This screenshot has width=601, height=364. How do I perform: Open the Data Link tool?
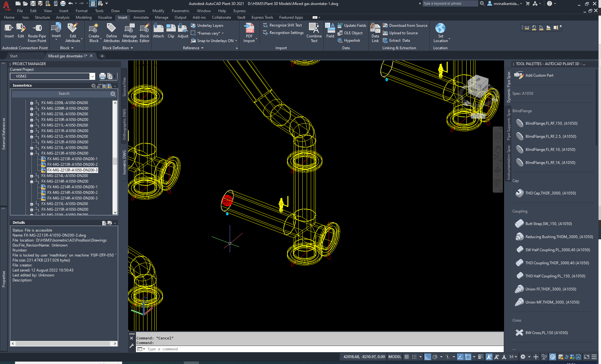375,33
